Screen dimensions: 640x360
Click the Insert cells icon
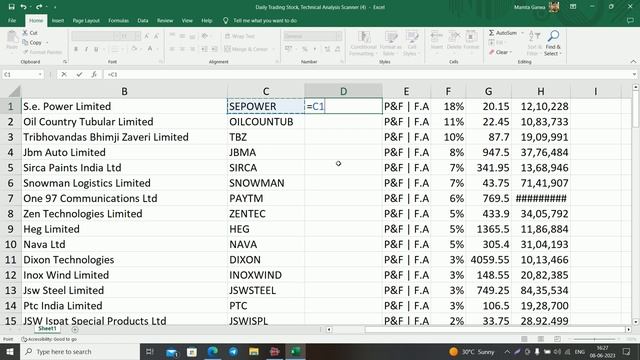point(436,37)
